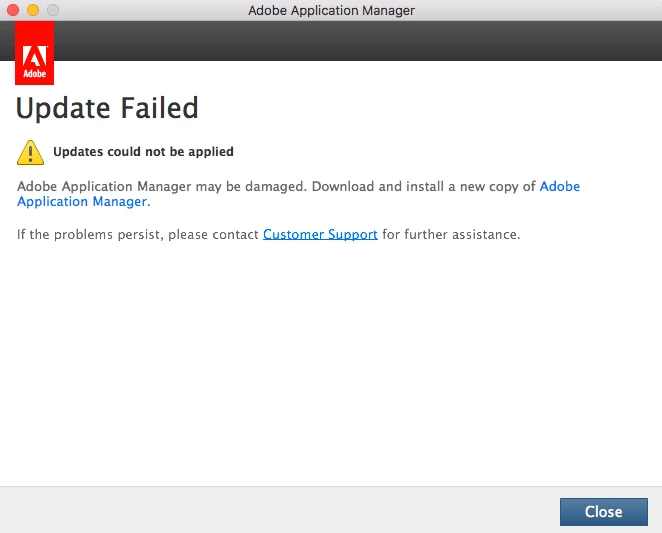Follow the blue 'Adobe' link at the line end

[x=559, y=186]
